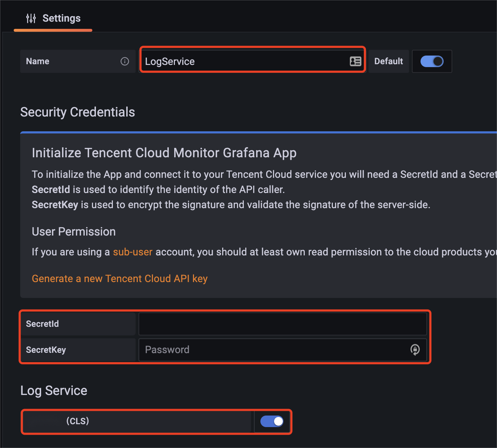Click the SecretKey label

46,350
